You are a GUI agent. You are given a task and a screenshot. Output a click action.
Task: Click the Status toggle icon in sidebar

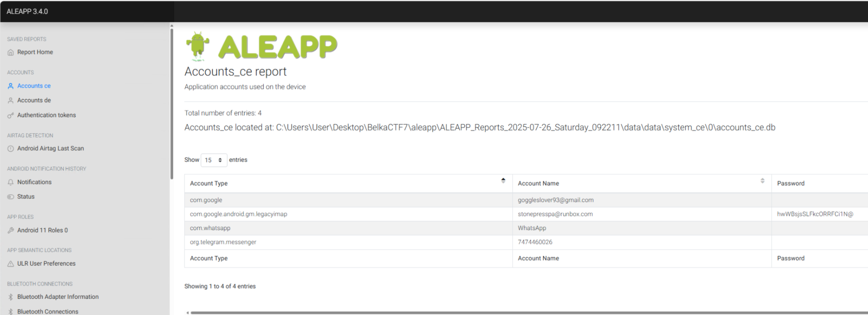click(x=11, y=197)
